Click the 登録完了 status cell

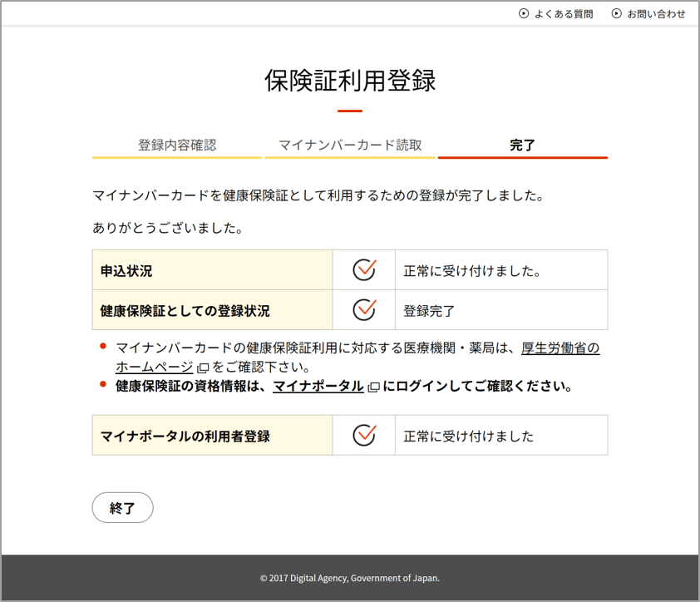[501, 310]
